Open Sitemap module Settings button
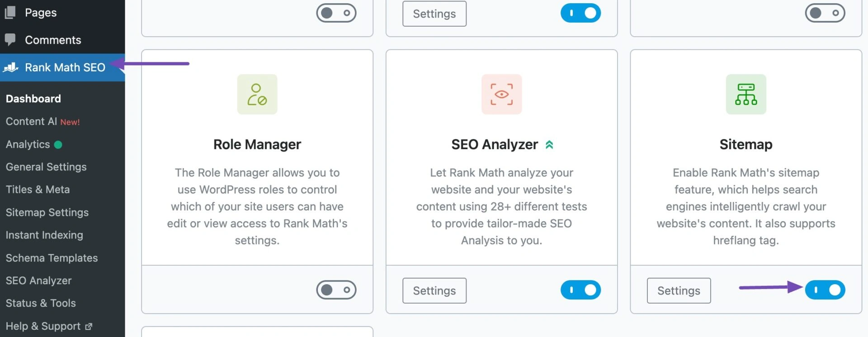Screen dimensions: 868x337 click(679, 290)
